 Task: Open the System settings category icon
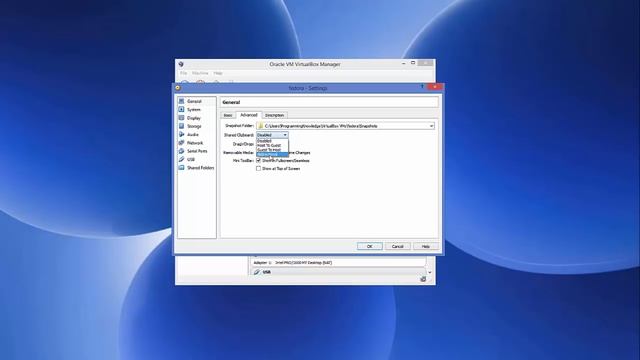[x=182, y=109]
